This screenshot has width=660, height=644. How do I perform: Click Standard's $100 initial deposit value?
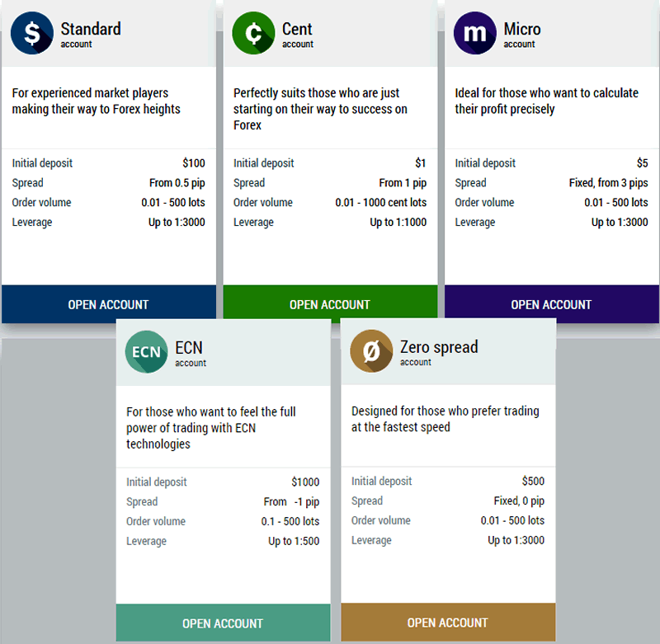coord(194,163)
